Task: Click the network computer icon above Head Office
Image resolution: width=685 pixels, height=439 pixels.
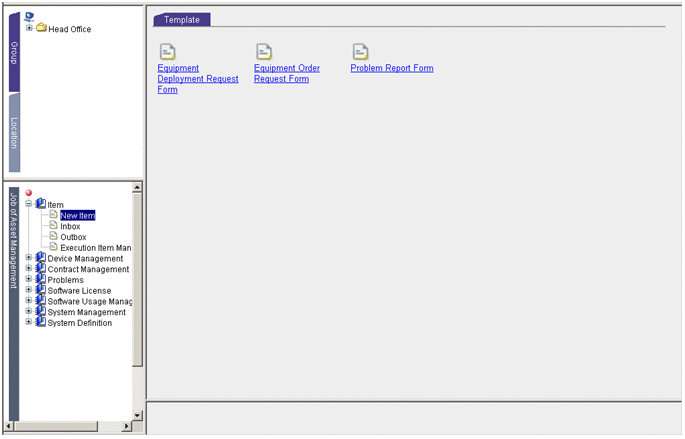Action: [29, 17]
